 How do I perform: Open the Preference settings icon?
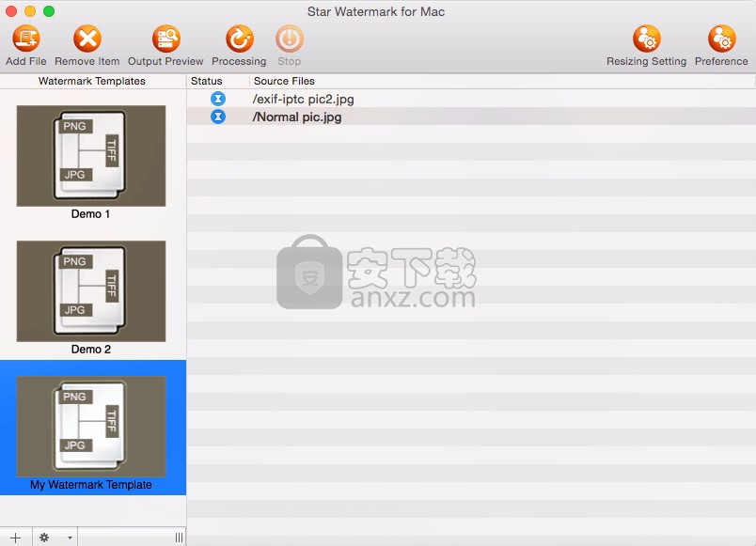721,39
